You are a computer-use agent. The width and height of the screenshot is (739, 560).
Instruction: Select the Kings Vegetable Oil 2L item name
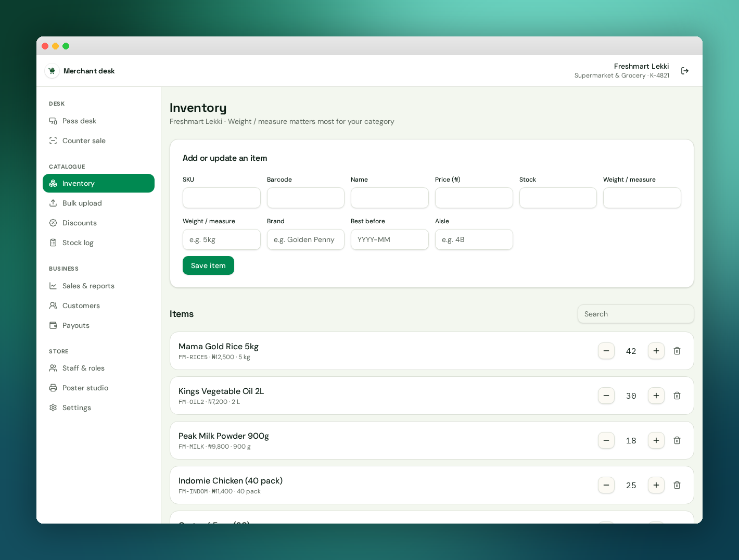click(x=221, y=391)
